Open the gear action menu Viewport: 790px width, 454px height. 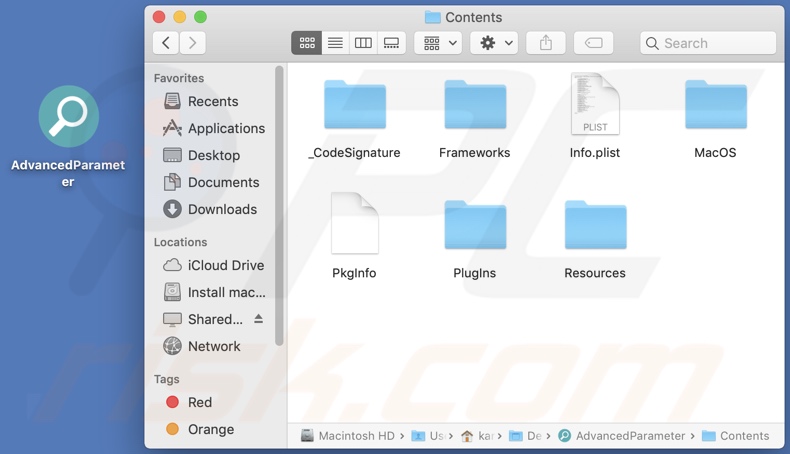494,43
